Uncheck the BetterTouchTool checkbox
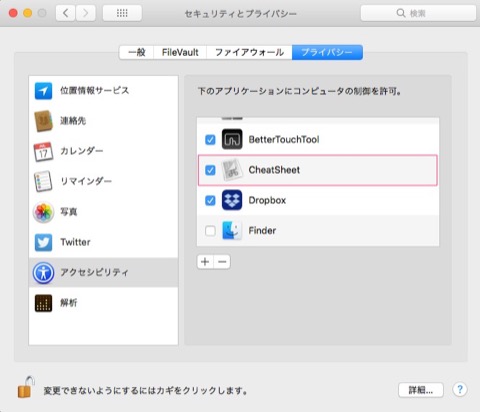480x412 pixels. [x=210, y=140]
